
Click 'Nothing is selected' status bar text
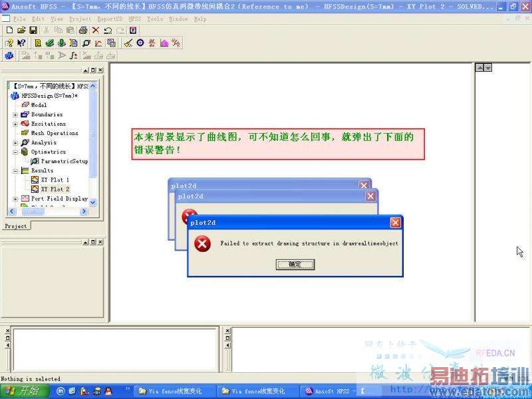31,378
